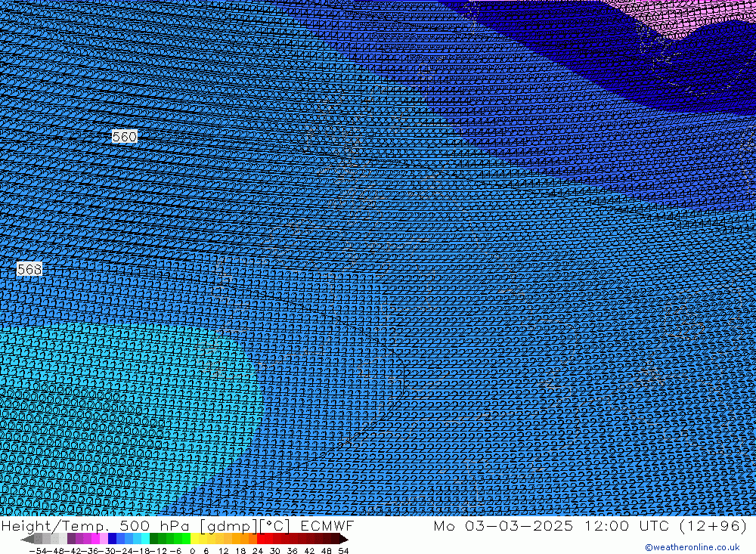Screen dimensions: 756x554
Task: Click the '54' value on the scale
Action: pyautogui.click(x=343, y=551)
